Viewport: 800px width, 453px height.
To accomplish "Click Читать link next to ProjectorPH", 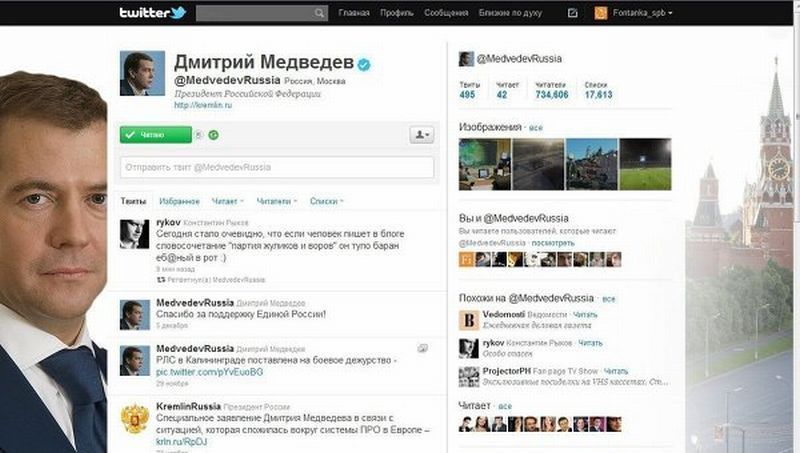I will (616, 371).
